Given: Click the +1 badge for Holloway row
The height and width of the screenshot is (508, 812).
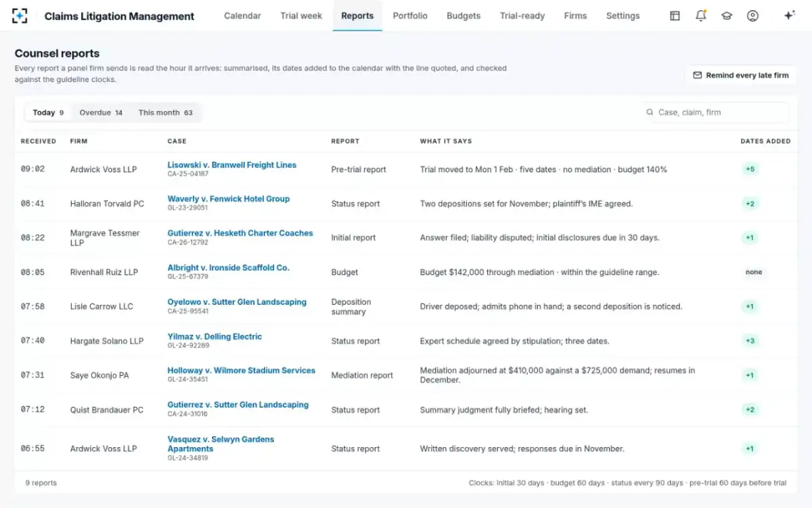Looking at the screenshot, I should (750, 375).
